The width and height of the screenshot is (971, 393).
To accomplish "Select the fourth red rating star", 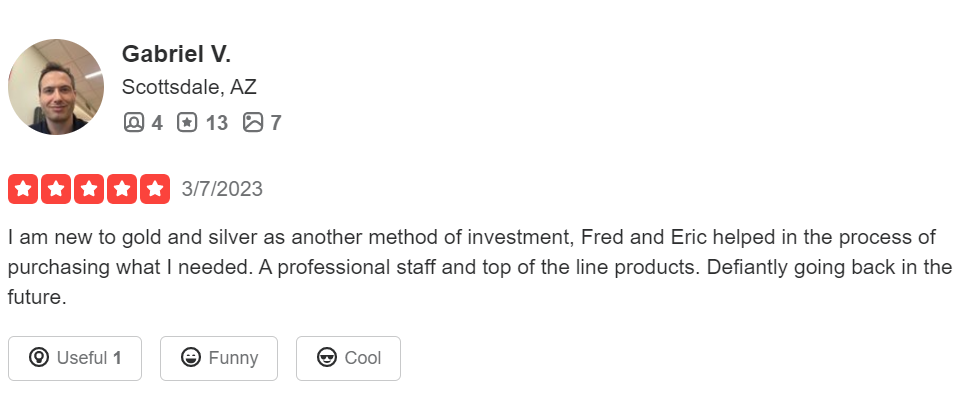I will coord(122,189).
